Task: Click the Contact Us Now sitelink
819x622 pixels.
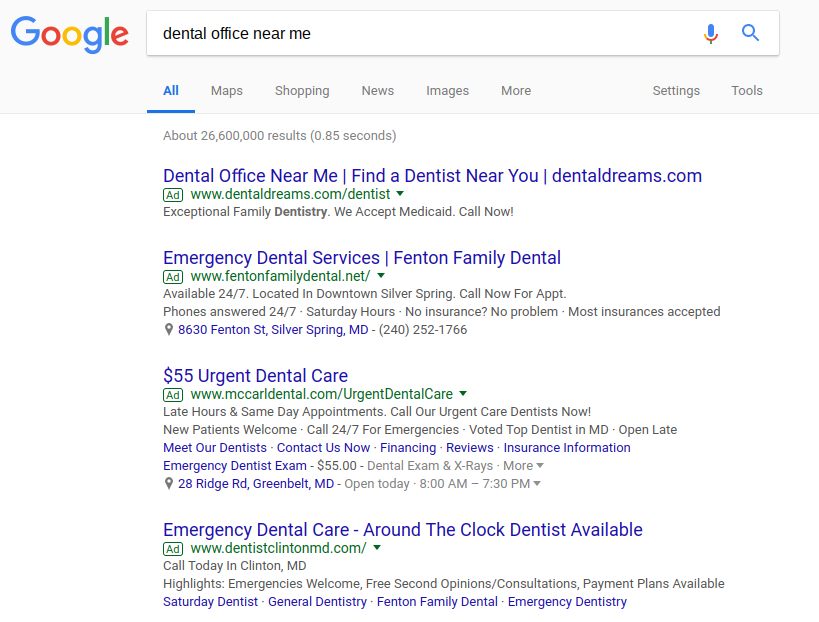Action: [x=323, y=448]
